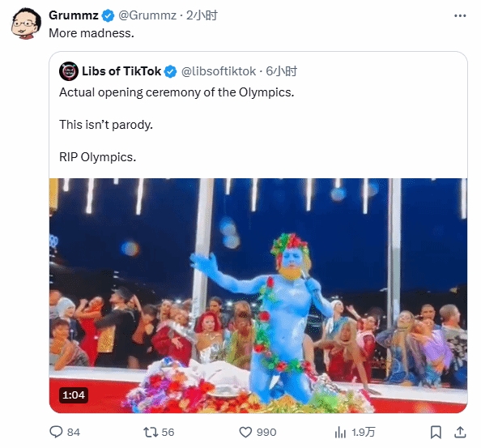Open the Libs of TikTok display name
Screen dimensions: 481x448
click(x=121, y=71)
